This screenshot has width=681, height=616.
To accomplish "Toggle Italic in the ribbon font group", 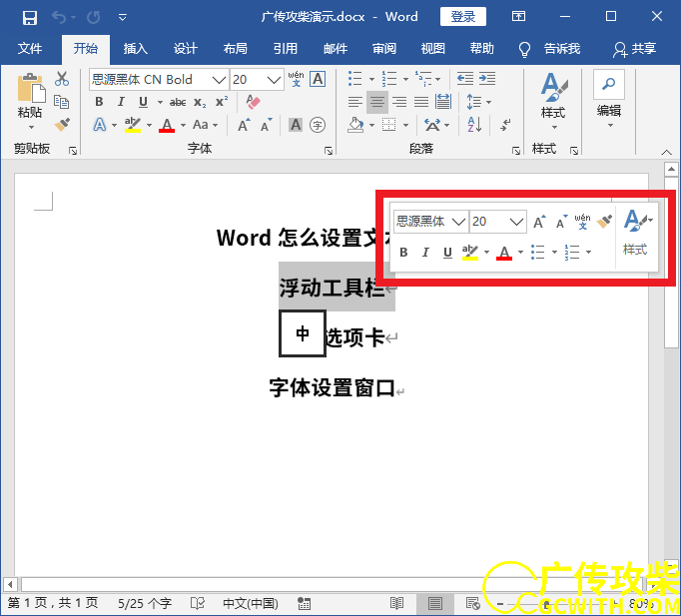I will 121,102.
